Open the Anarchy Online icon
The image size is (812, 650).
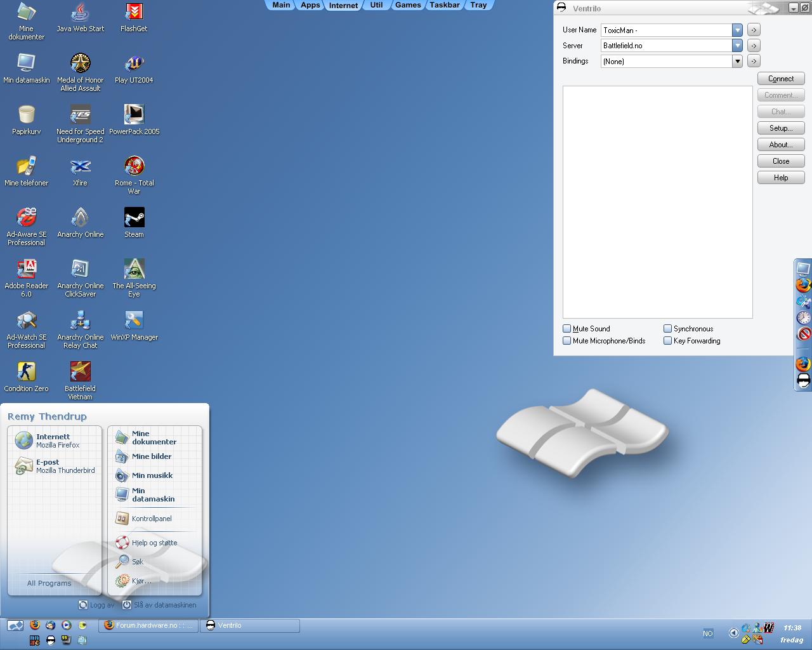[x=81, y=222]
